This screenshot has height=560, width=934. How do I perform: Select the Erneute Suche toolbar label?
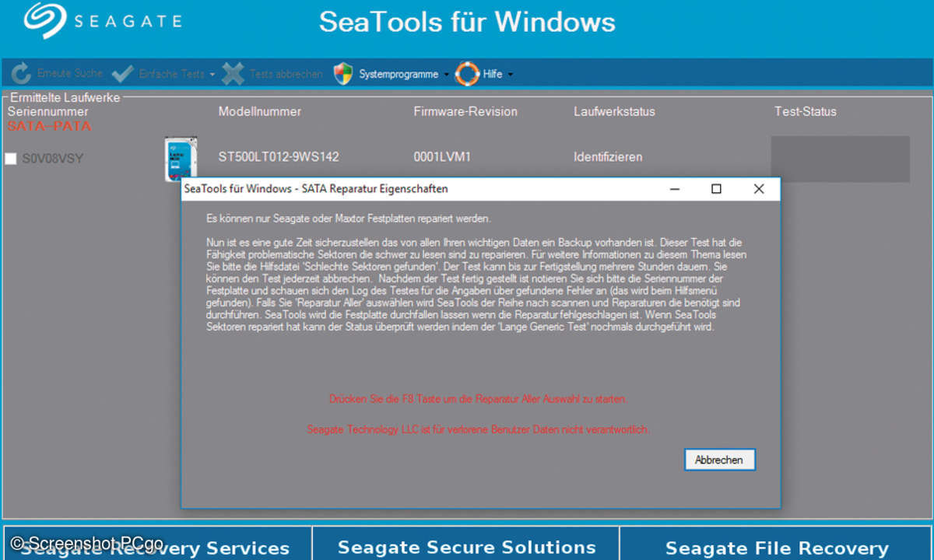coord(70,73)
